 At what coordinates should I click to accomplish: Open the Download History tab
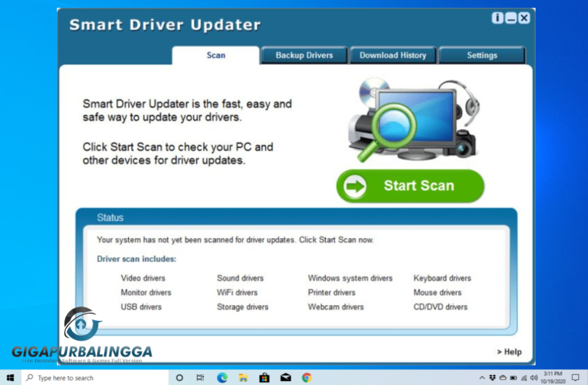(x=393, y=55)
